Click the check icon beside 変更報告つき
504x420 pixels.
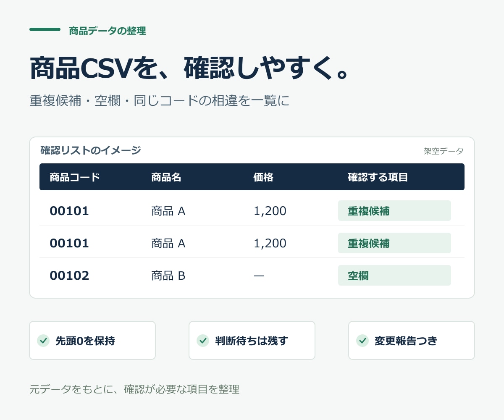[x=362, y=341]
